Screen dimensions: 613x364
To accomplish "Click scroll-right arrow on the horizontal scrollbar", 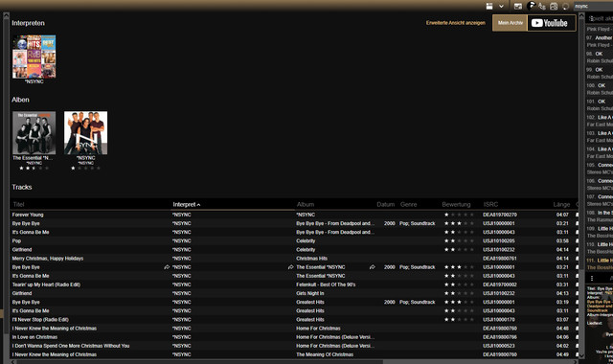I will click(x=575, y=362).
